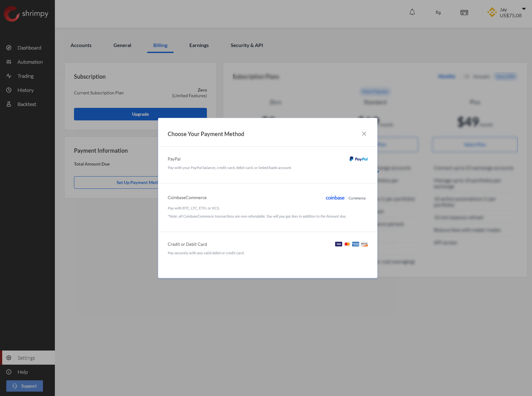Click the Discover card icon
Image resolution: width=532 pixels, height=396 pixels.
coord(364,244)
